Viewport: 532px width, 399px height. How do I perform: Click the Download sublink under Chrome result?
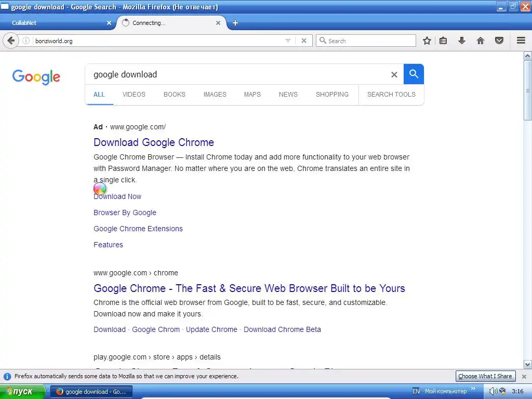tap(110, 329)
